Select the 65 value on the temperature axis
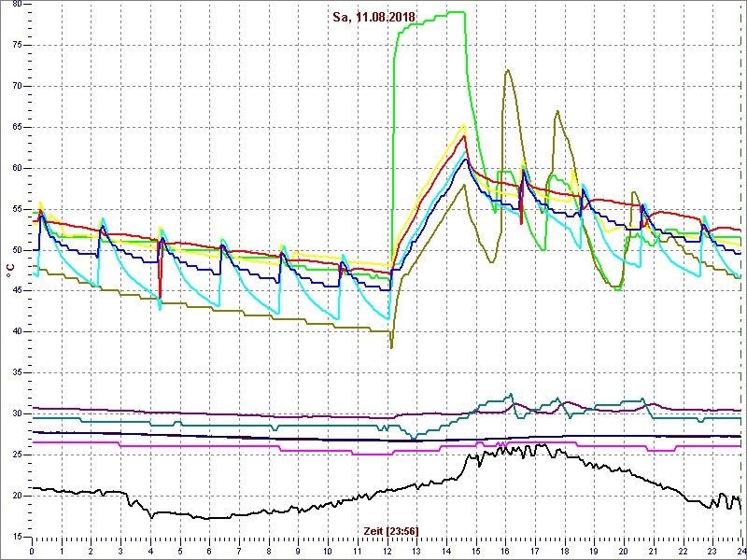This screenshot has height=560, width=747. coord(19,127)
